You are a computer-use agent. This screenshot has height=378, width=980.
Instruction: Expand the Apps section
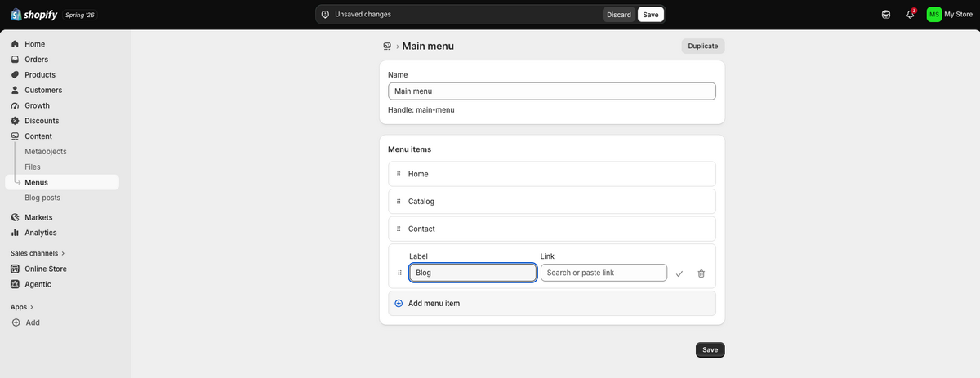pos(22,307)
